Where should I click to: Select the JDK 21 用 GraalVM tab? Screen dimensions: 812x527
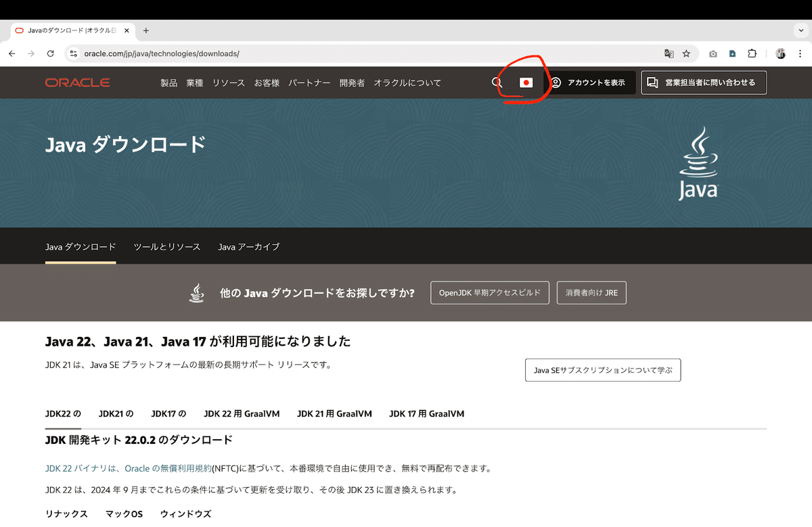coord(334,413)
